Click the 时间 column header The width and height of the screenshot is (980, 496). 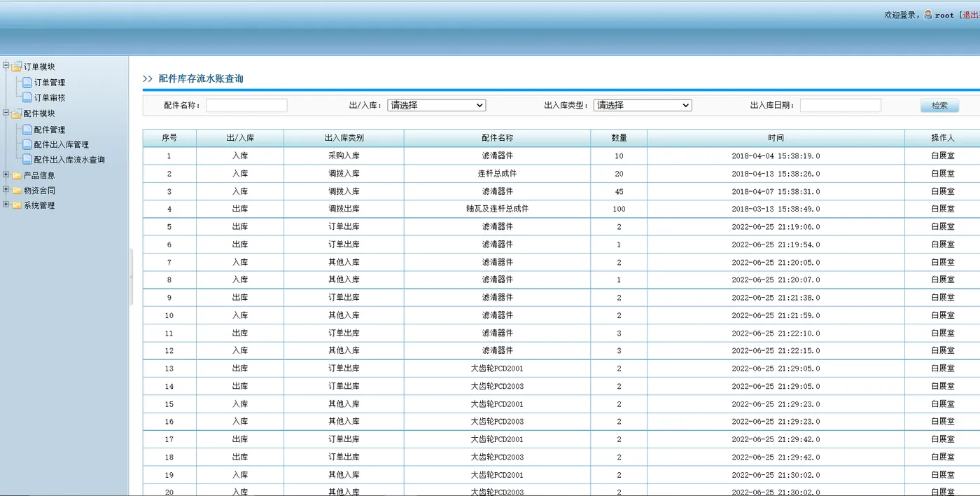click(x=776, y=138)
